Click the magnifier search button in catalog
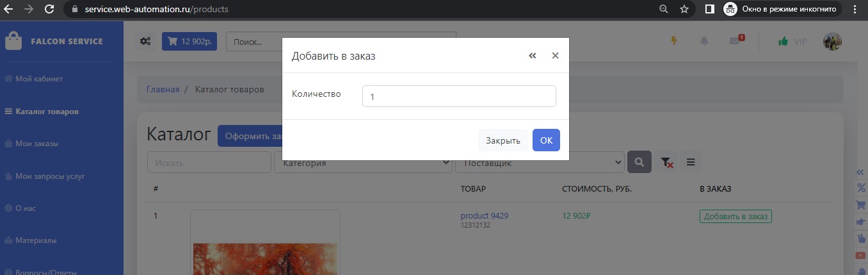This screenshot has height=275, width=868. [x=639, y=163]
